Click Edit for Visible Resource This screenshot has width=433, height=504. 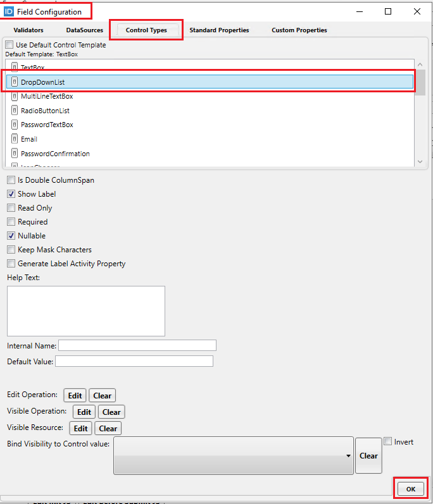tap(81, 428)
